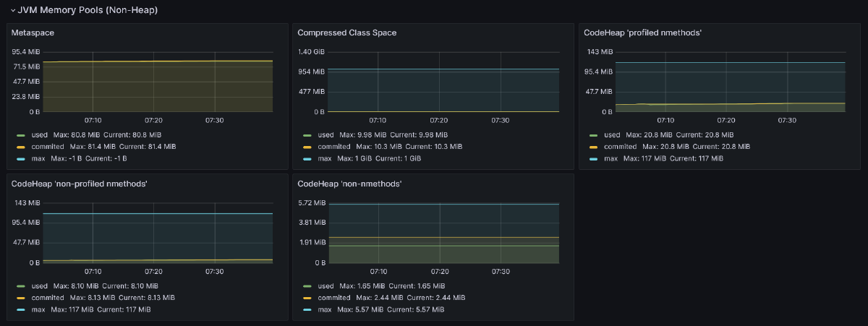Open the Metaspace panel title menu

point(33,33)
